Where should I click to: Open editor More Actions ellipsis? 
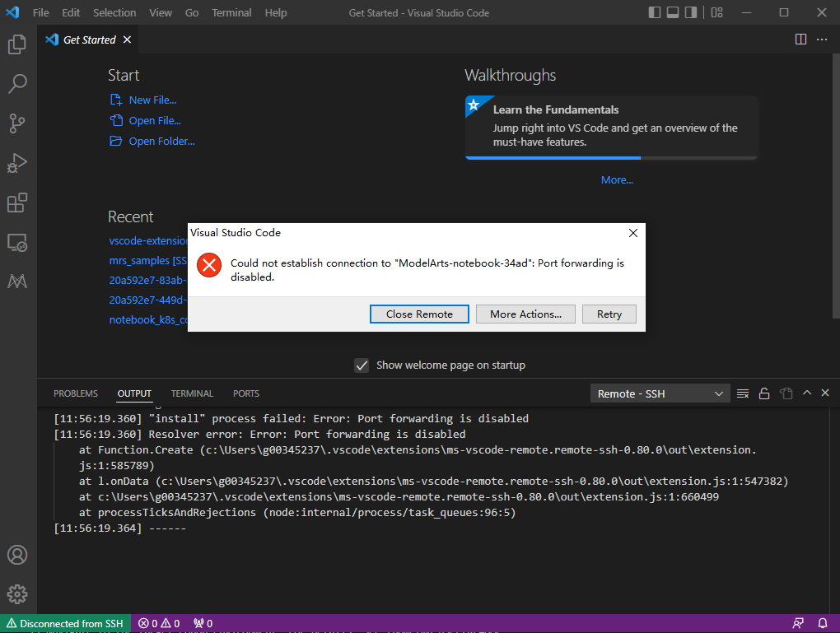click(822, 39)
